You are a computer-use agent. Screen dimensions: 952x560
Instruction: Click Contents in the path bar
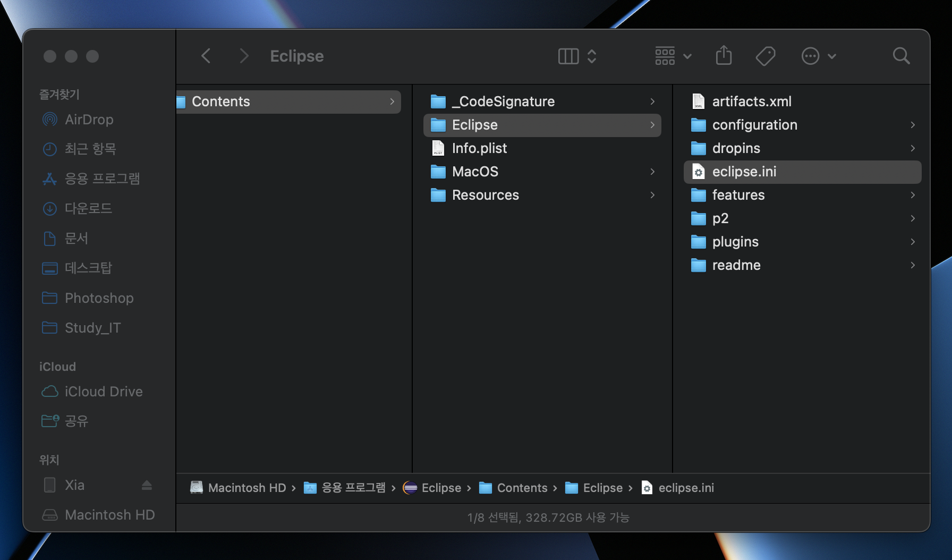pyautogui.click(x=513, y=488)
